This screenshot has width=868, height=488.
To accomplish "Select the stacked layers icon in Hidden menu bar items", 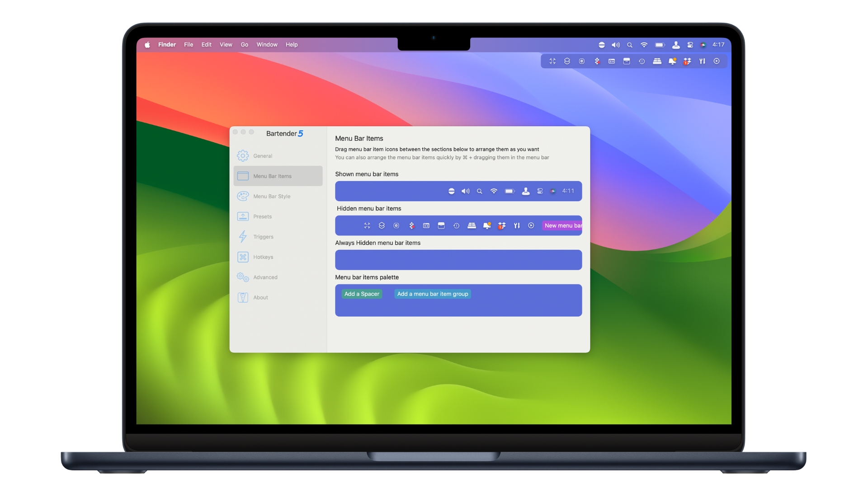I will click(x=382, y=225).
